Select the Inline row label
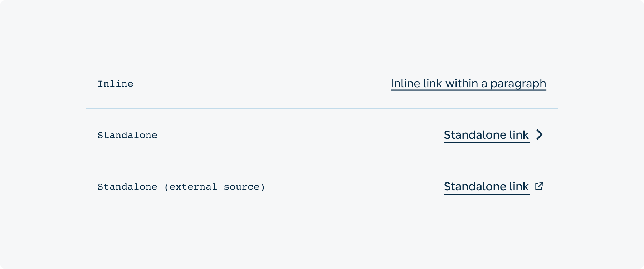The image size is (644, 269). 115,84
